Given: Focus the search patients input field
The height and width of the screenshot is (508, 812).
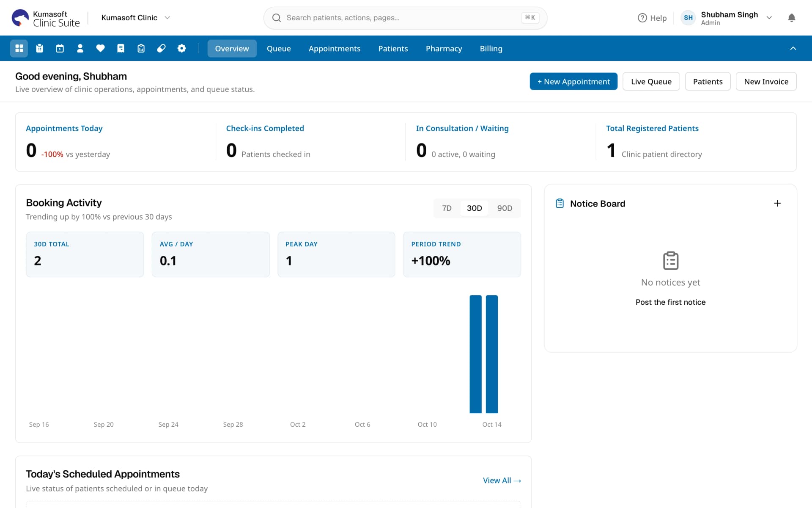Looking at the screenshot, I should click(x=405, y=18).
